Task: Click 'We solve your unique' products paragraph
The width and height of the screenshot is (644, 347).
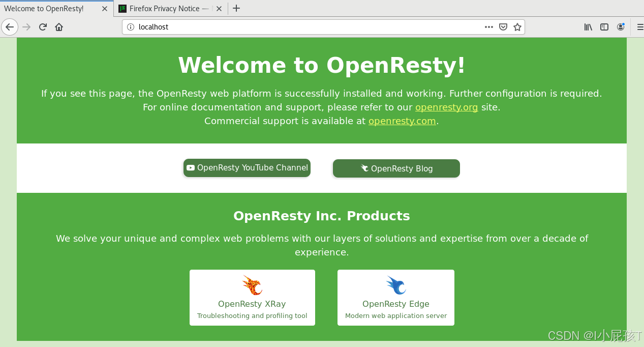Action: coord(322,245)
